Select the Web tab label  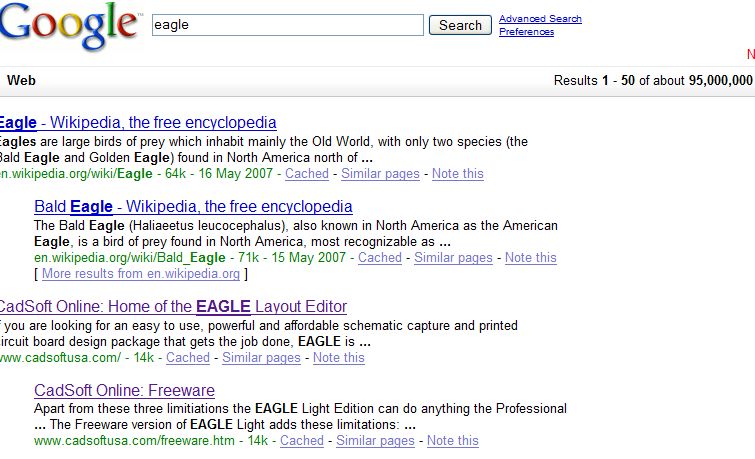(x=21, y=81)
